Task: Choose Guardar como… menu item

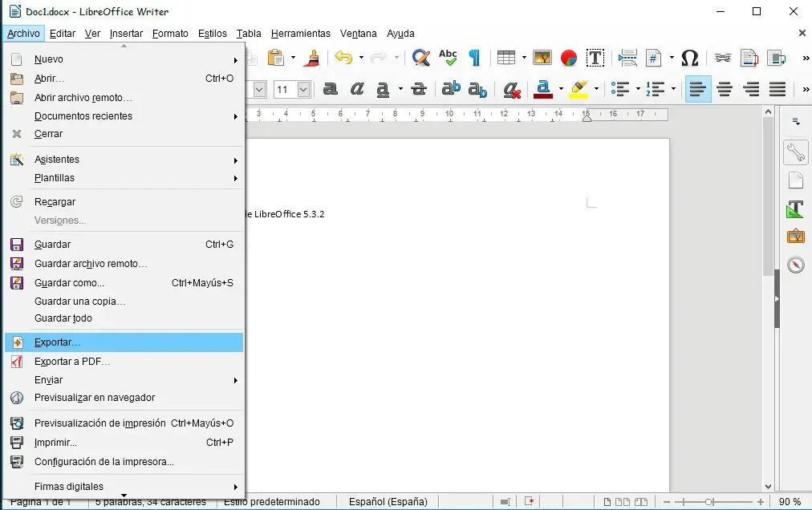Action: 124,283
